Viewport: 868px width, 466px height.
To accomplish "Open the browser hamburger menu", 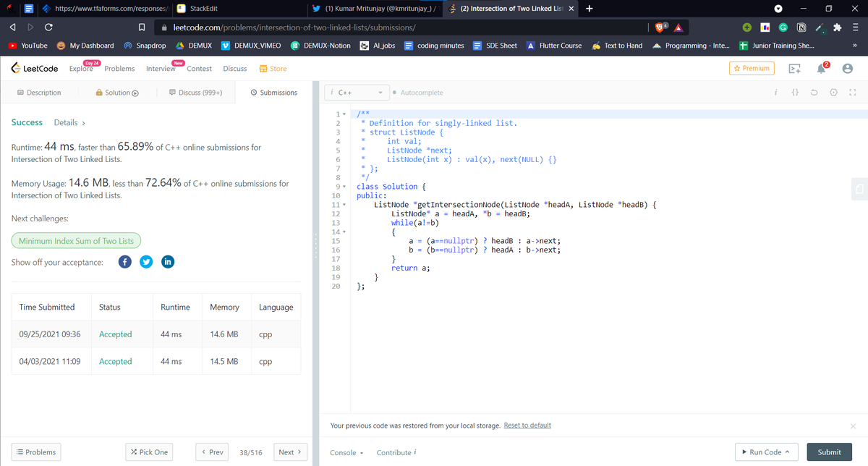I will [x=855, y=27].
